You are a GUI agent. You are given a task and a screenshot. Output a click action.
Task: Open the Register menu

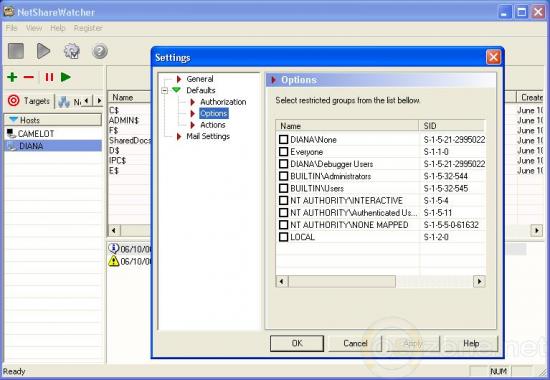[88, 28]
